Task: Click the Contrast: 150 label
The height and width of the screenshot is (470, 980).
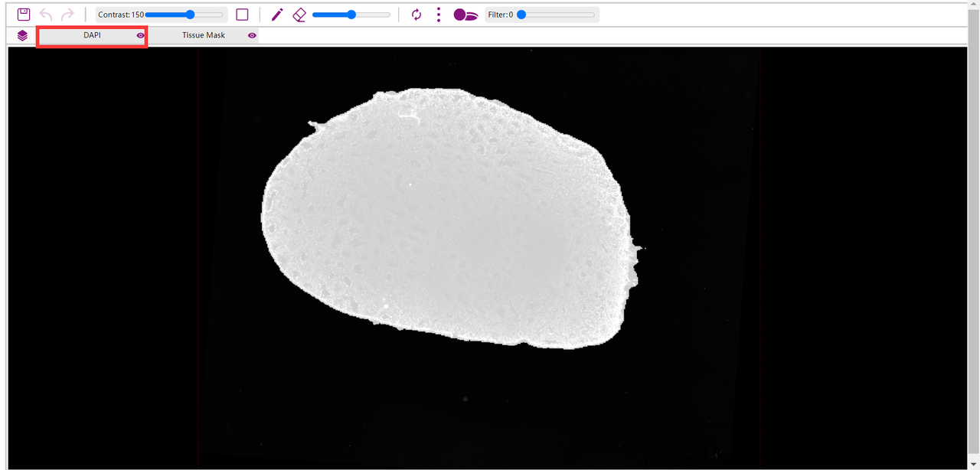Action: tap(120, 15)
